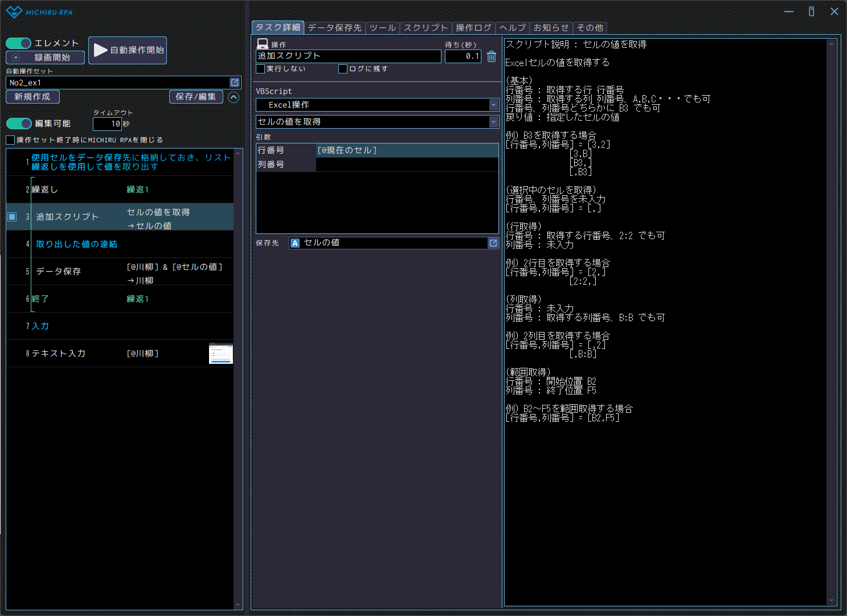This screenshot has height=616, width=847.
Task: Click the play icon to start 自動操作開始
Action: point(101,50)
